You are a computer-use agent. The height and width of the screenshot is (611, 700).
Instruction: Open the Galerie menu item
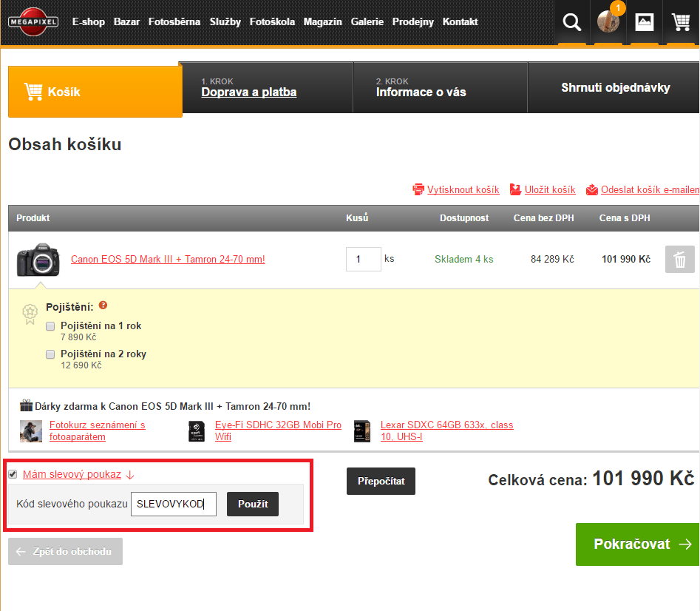click(367, 21)
